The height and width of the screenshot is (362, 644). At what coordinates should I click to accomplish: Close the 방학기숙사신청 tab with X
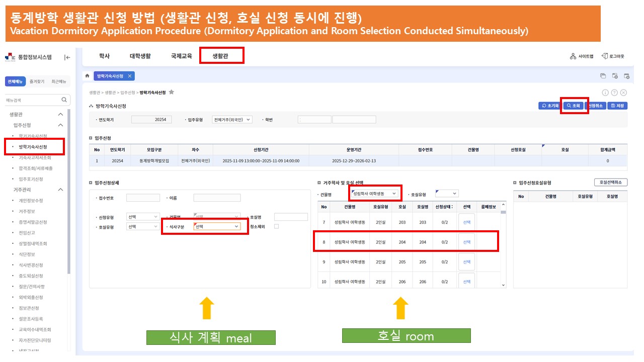pos(129,76)
